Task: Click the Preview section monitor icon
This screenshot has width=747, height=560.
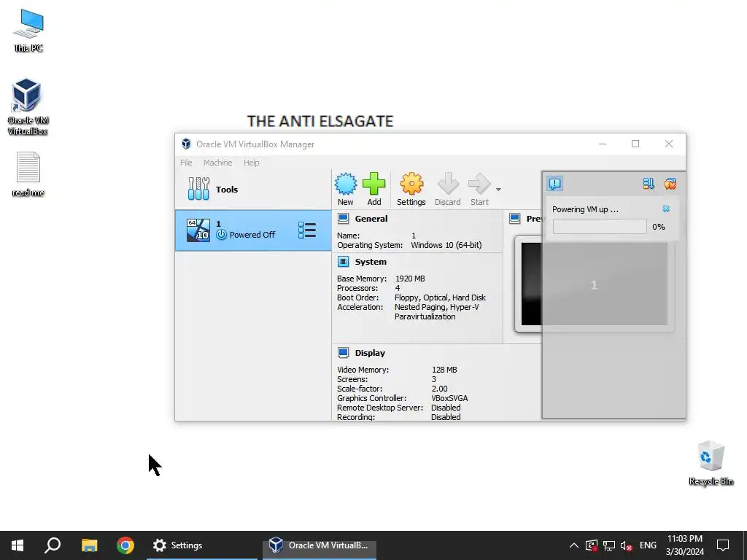Action: (x=514, y=219)
